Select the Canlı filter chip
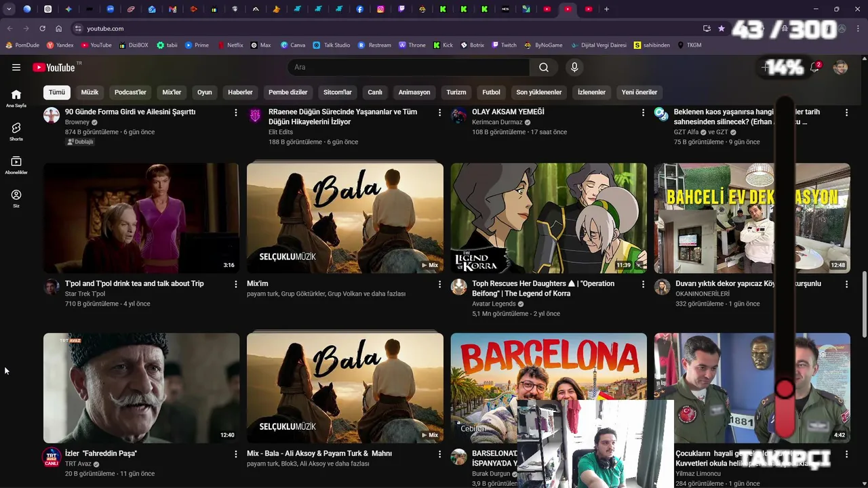This screenshot has height=488, width=868. (x=375, y=92)
